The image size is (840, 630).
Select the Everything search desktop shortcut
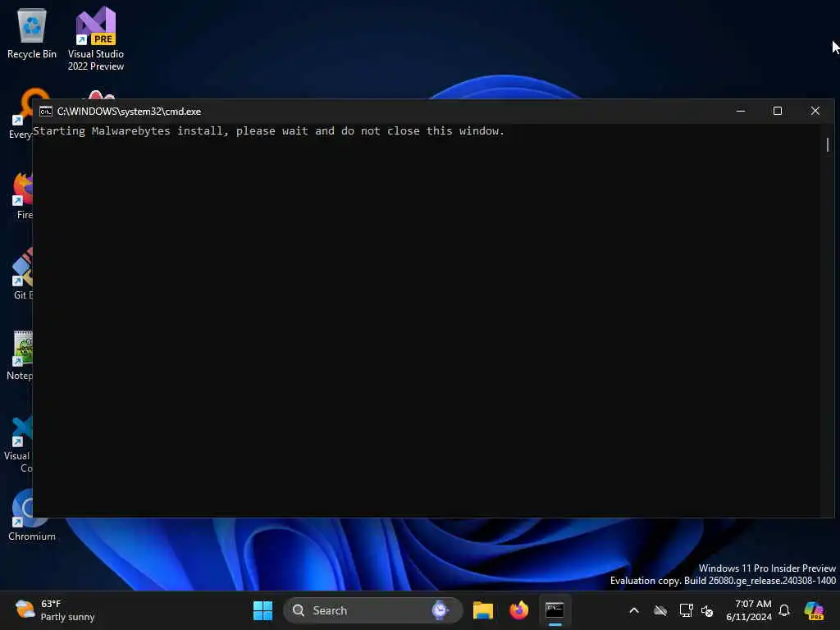21,113
